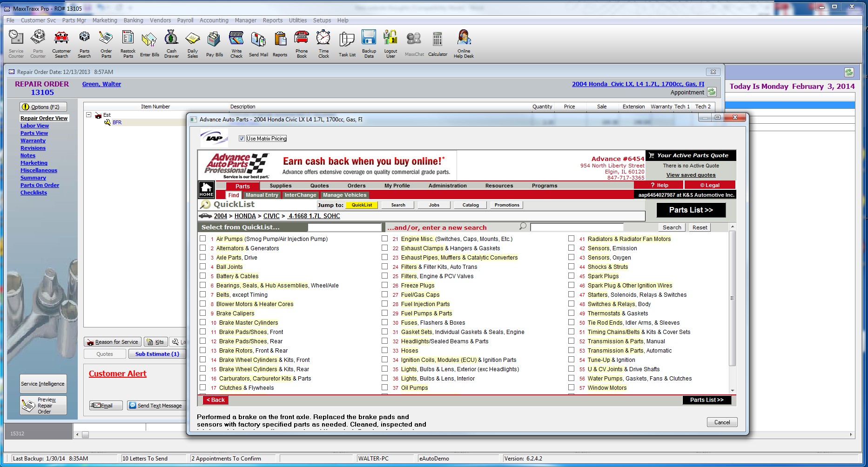The image size is (868, 467).
Task: Click the Green, Walter customer link
Action: [x=101, y=84]
